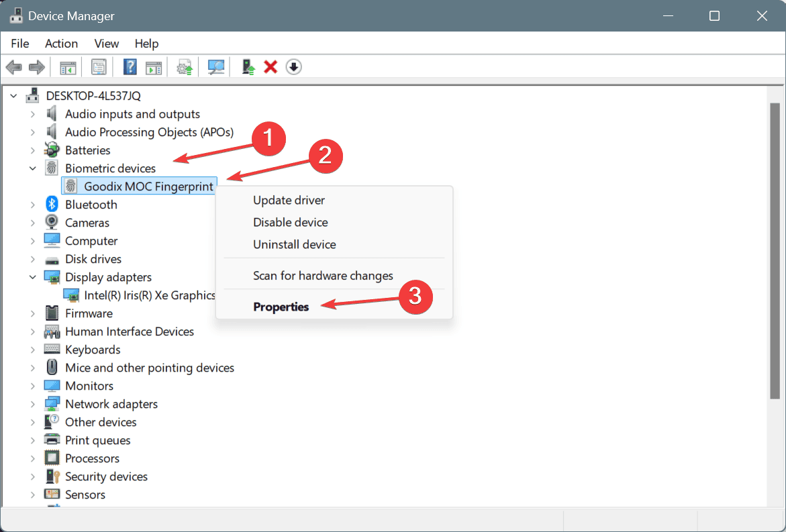The image size is (786, 532).
Task: Open the Properties toolbar icon
Action: (99, 66)
